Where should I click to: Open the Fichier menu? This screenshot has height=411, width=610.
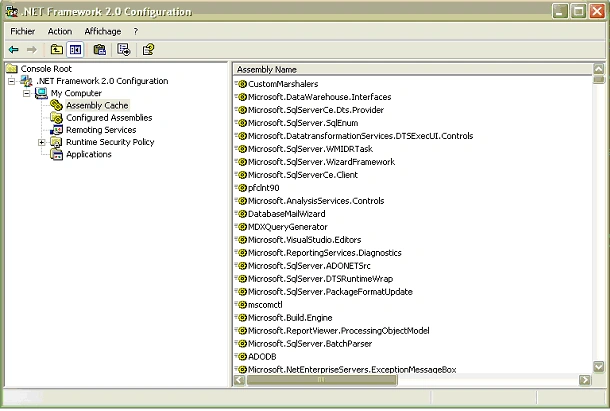[23, 31]
